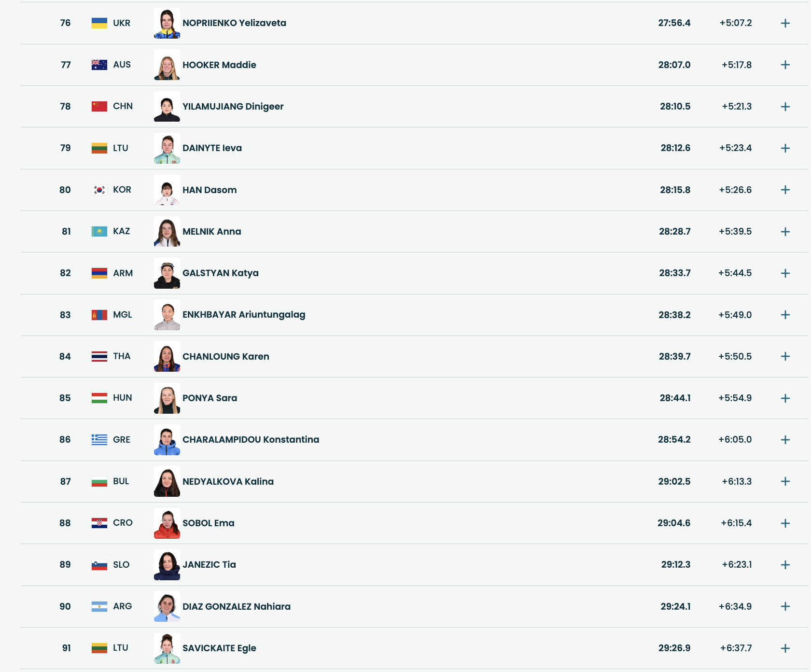
Task: Click the Greece flag icon
Action: (x=99, y=440)
